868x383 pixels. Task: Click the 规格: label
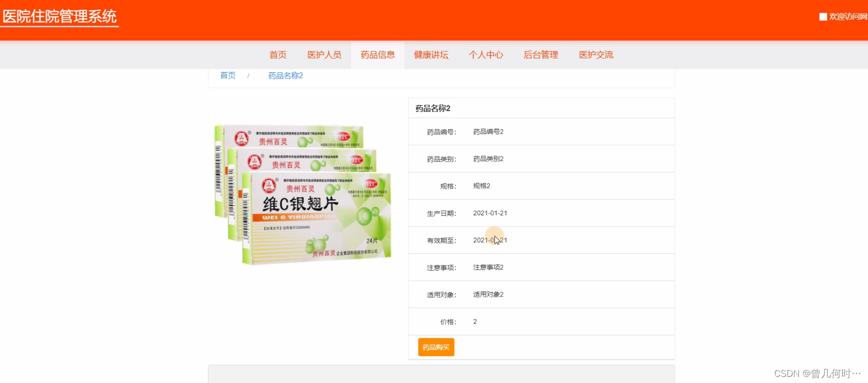[x=448, y=186]
